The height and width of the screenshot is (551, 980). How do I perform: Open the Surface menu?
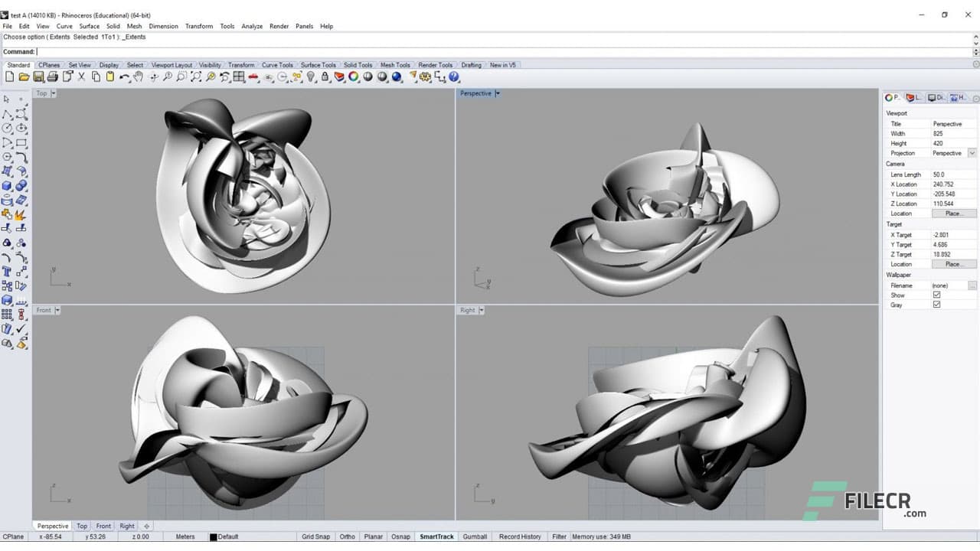coord(89,26)
